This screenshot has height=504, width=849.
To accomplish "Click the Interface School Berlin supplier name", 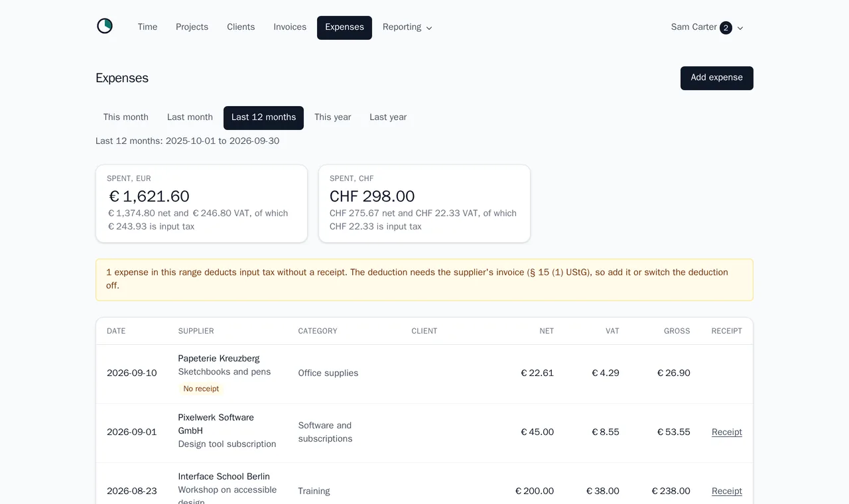I will [x=224, y=477].
